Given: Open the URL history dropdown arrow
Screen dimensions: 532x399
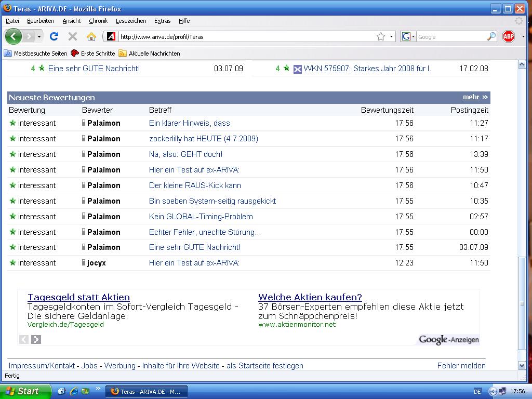Looking at the screenshot, I should [391, 36].
